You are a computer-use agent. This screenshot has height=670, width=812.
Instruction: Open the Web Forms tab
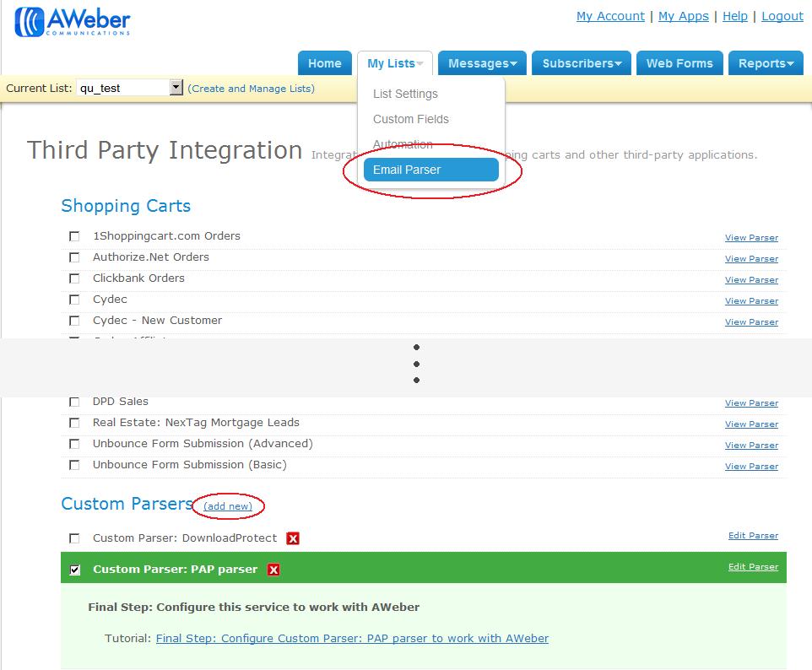(x=679, y=63)
